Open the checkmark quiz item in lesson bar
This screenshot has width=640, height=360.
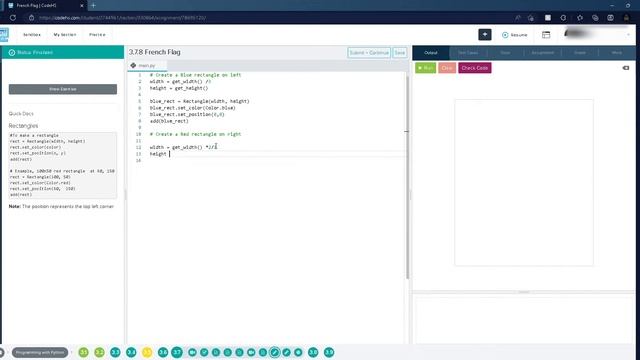pyautogui.click(x=204, y=352)
